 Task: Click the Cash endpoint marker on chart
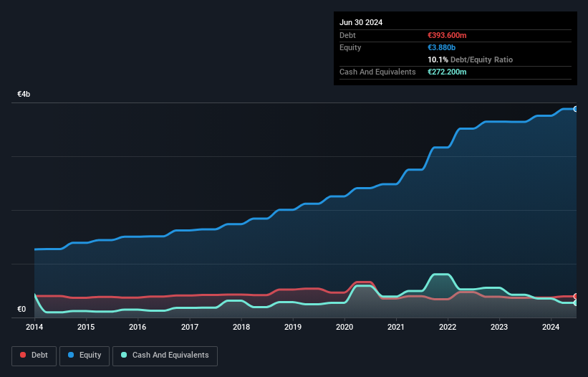coord(576,302)
